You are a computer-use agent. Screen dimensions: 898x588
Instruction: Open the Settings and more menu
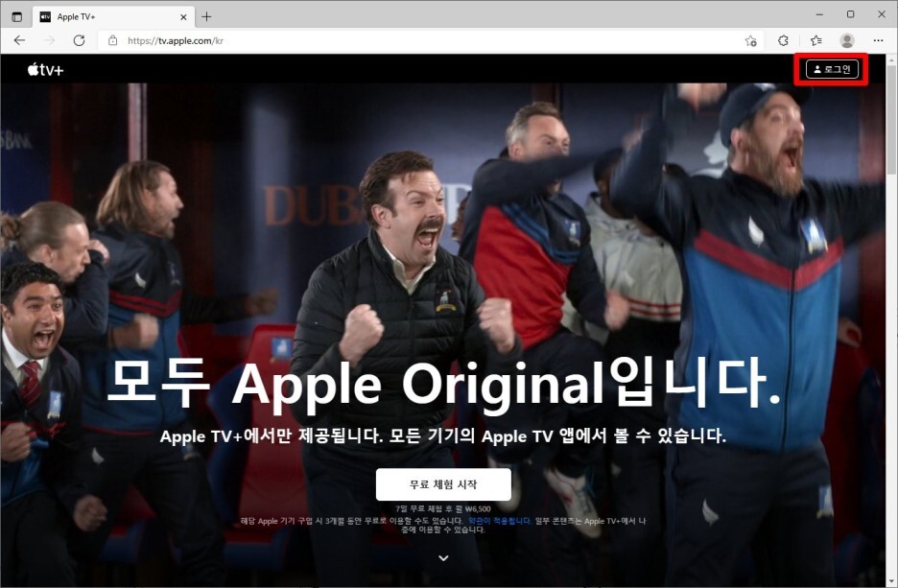(x=878, y=40)
